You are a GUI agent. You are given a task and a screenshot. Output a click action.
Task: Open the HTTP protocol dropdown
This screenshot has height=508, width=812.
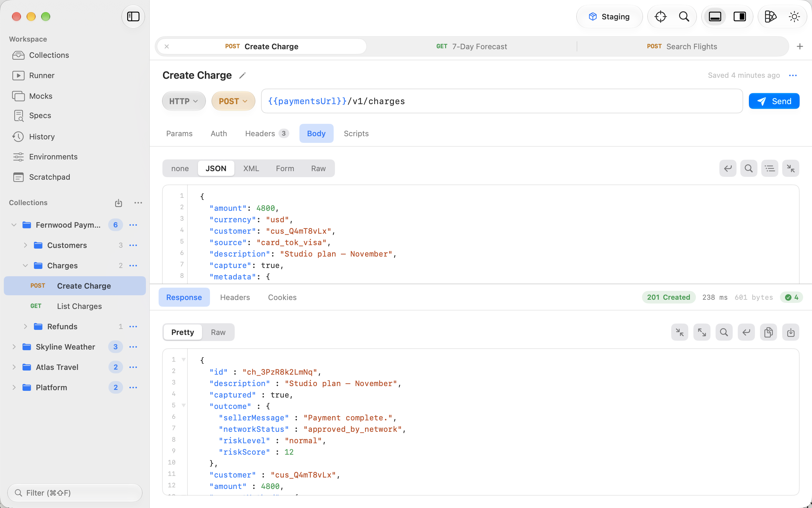[184, 101]
